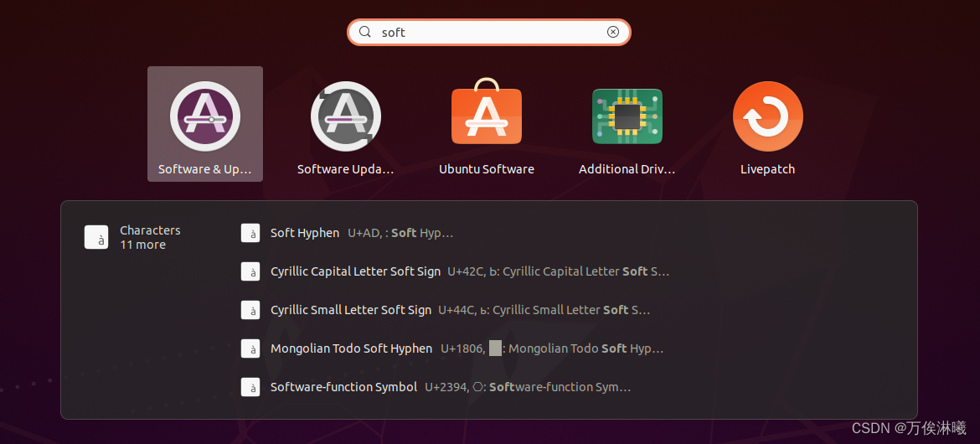Click the 'Ubuntu Software' app label
The height and width of the screenshot is (444, 980).
point(487,169)
